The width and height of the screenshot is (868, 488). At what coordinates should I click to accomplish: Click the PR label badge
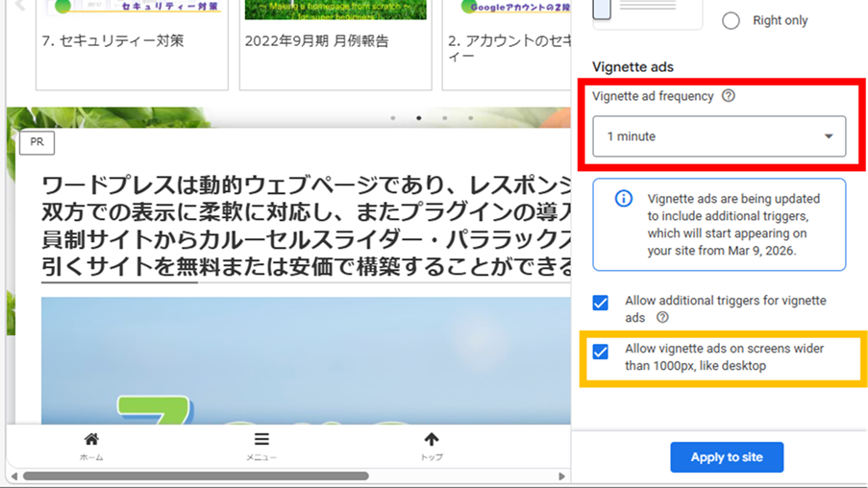coord(37,142)
